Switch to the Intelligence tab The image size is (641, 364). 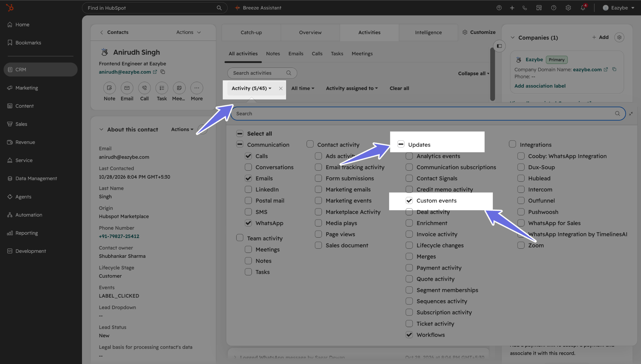pos(428,33)
